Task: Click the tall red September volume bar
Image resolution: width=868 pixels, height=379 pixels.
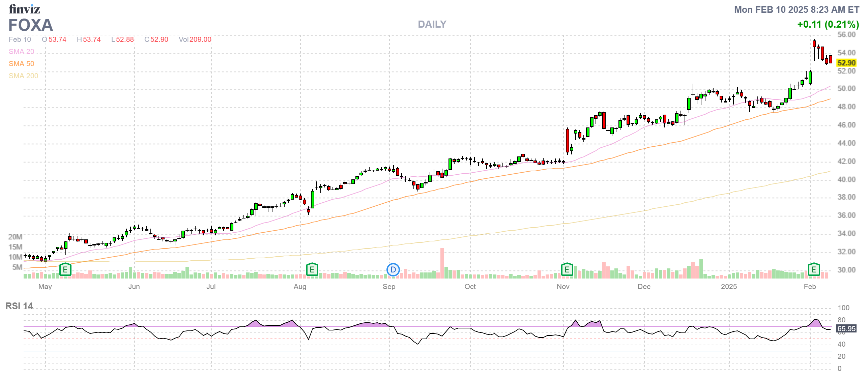Action: point(442,263)
